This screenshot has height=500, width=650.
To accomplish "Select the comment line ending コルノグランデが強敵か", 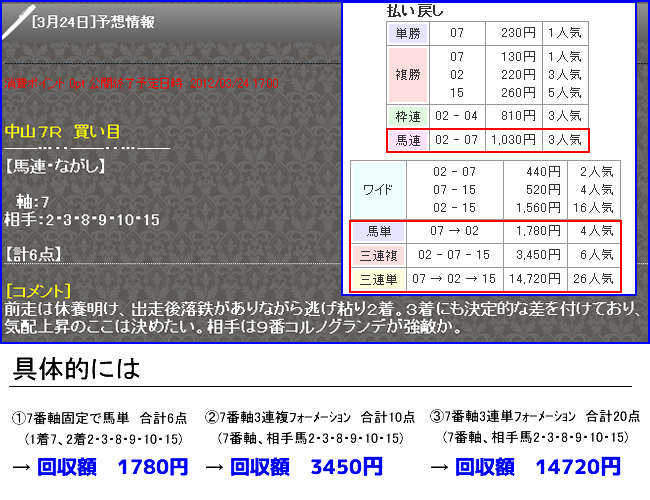I will 233,327.
